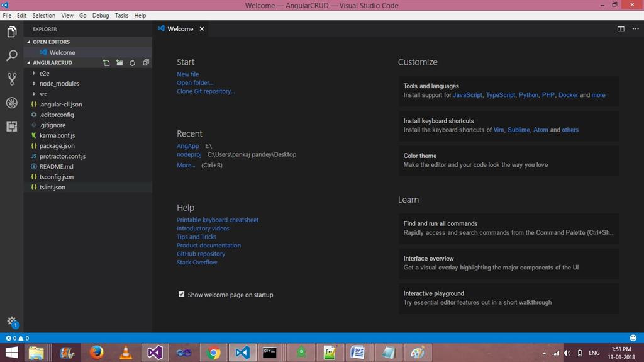Refresh the explorer file tree
Screen dimensions: 644x362
point(132,63)
